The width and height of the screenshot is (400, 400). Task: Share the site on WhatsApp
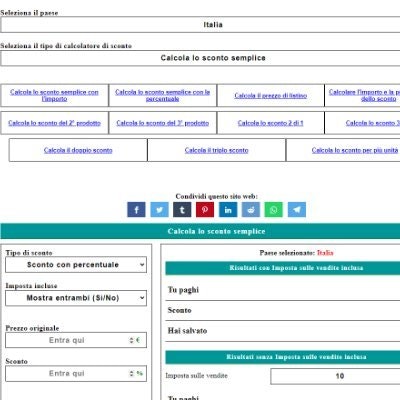[x=274, y=210]
